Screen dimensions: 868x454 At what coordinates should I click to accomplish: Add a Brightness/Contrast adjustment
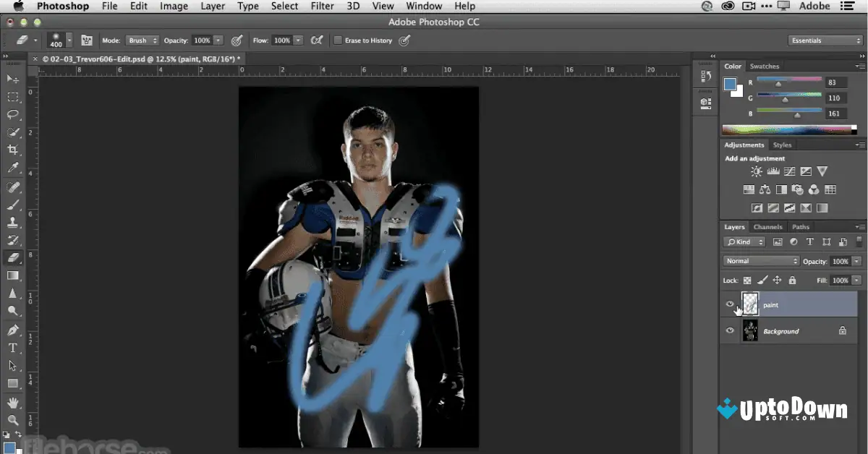(x=757, y=171)
